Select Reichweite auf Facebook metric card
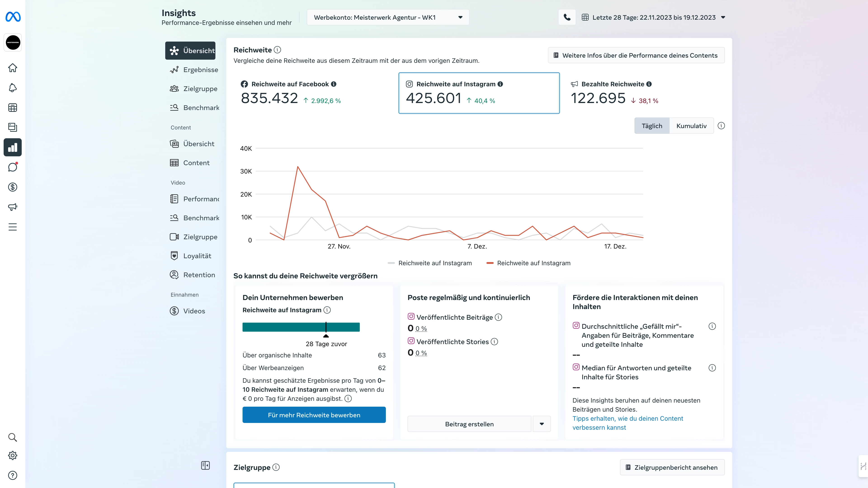The width and height of the screenshot is (868, 488). tap(314, 93)
